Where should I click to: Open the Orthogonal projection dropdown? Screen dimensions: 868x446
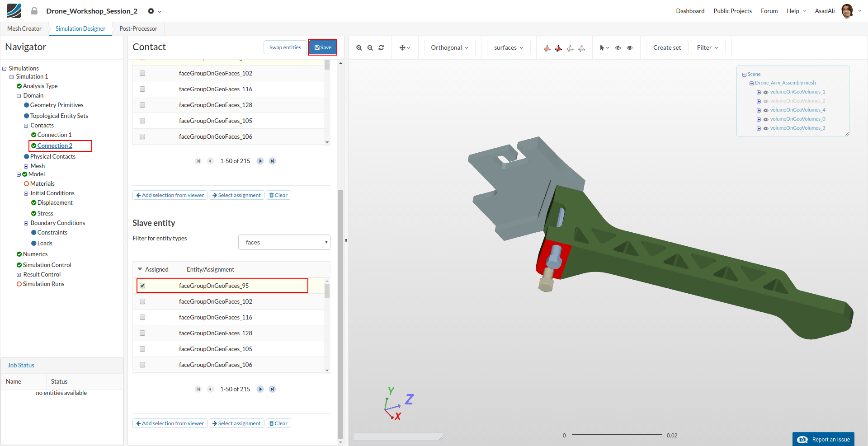(449, 47)
